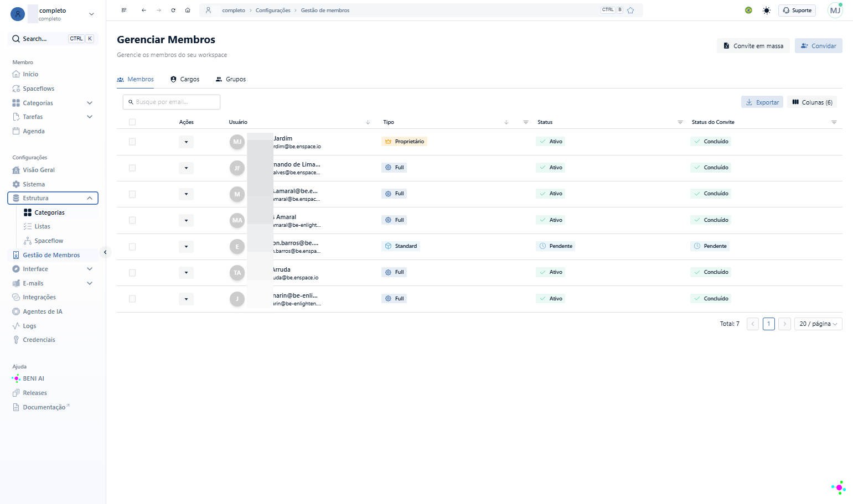The image size is (853, 504).
Task: Toggle the panel layout icon in top bar
Action: [x=124, y=11]
